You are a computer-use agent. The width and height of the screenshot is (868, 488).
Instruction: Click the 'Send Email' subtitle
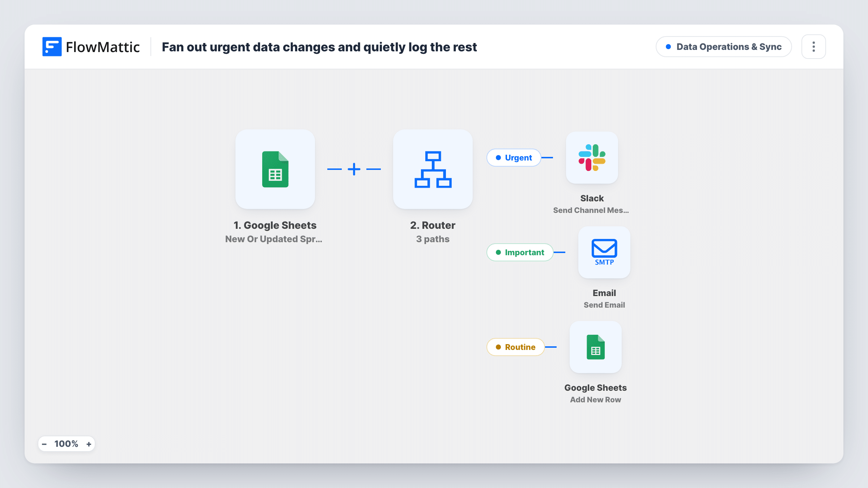tap(604, 305)
